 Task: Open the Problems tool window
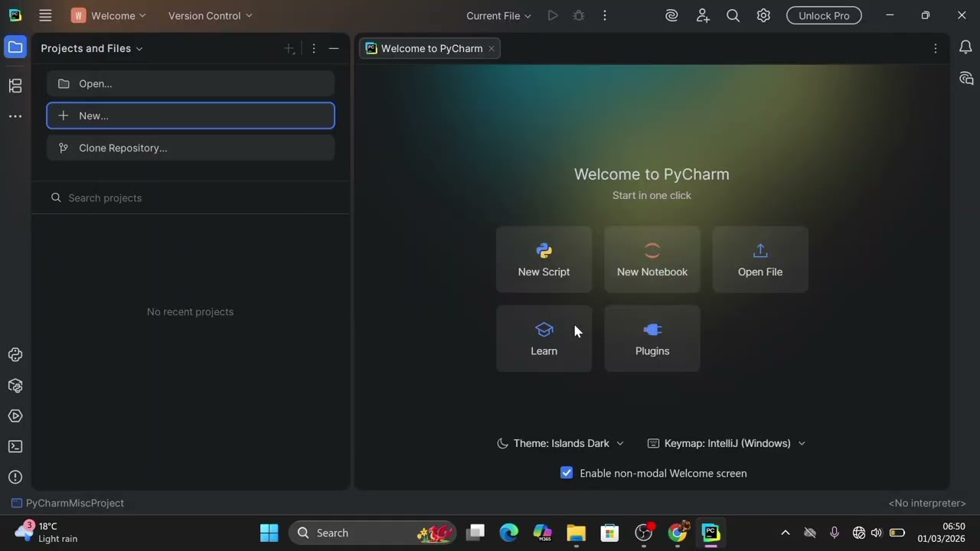(15, 478)
